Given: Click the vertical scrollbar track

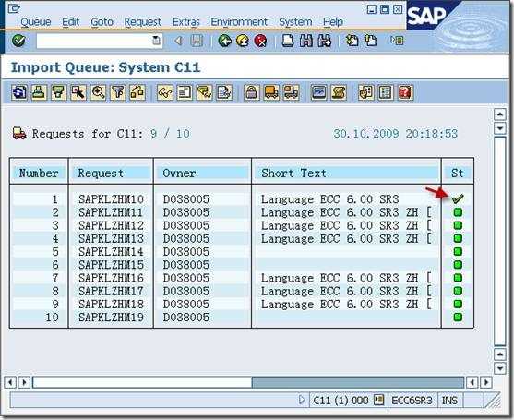Looking at the screenshot, I should pyautogui.click(x=499, y=241).
